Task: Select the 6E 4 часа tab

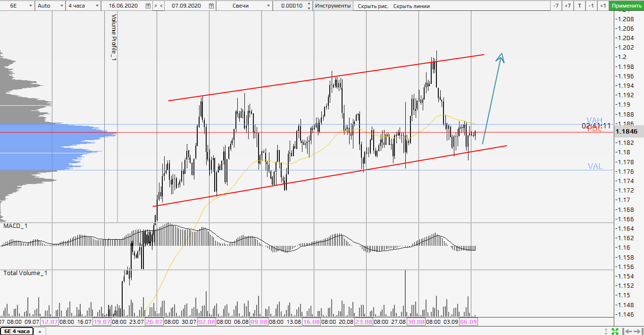Action: point(17,331)
